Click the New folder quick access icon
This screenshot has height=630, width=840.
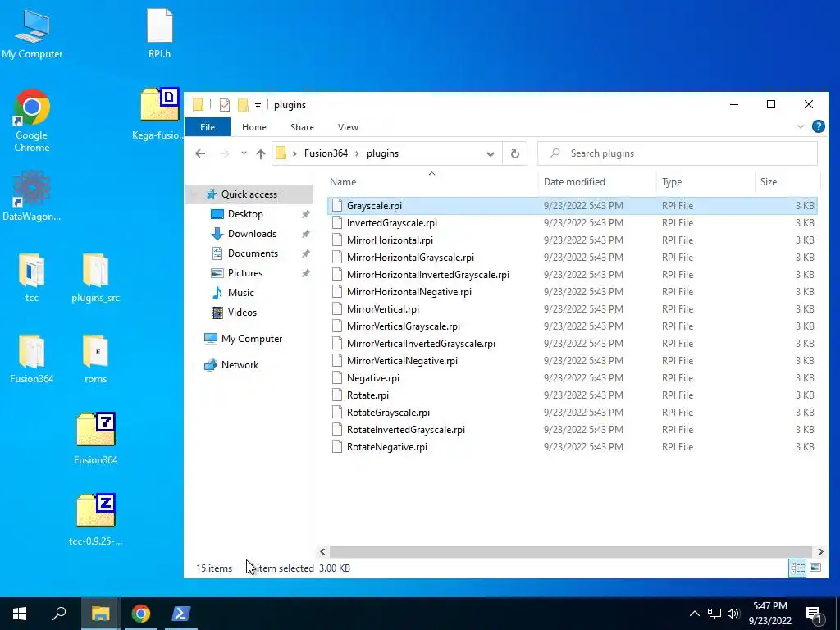[243, 105]
